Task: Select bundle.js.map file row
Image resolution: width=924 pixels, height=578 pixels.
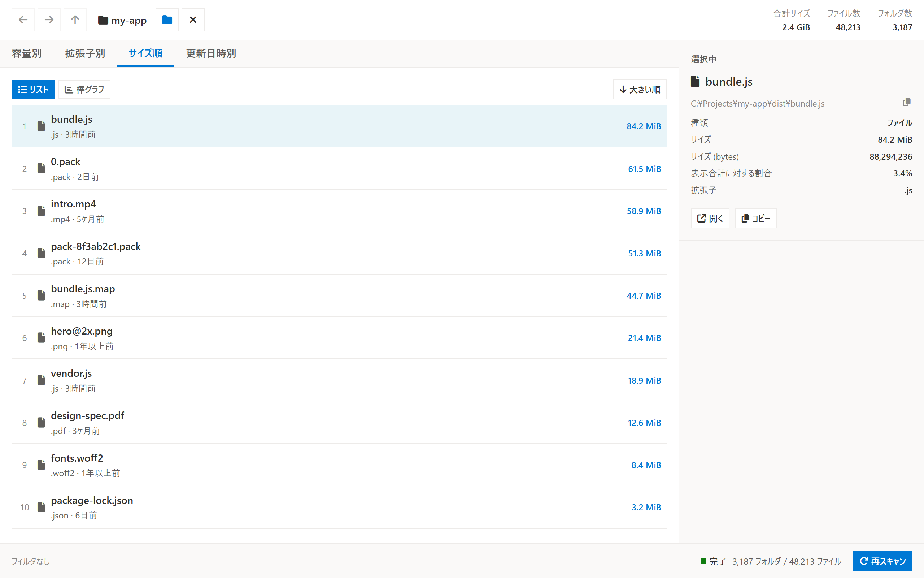Action: click(339, 296)
